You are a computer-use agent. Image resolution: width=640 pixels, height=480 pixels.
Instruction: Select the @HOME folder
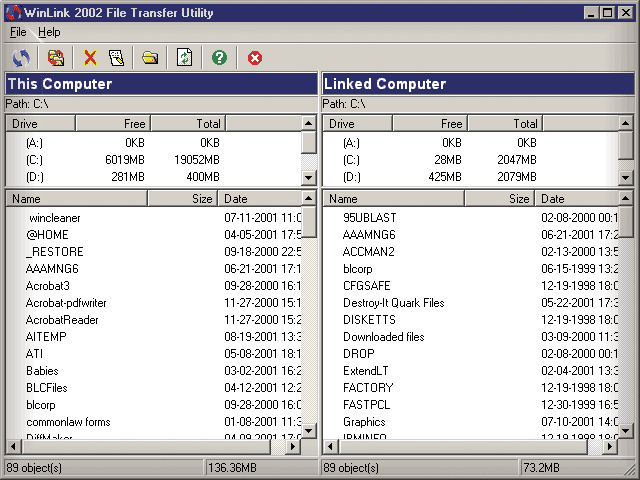(47, 235)
